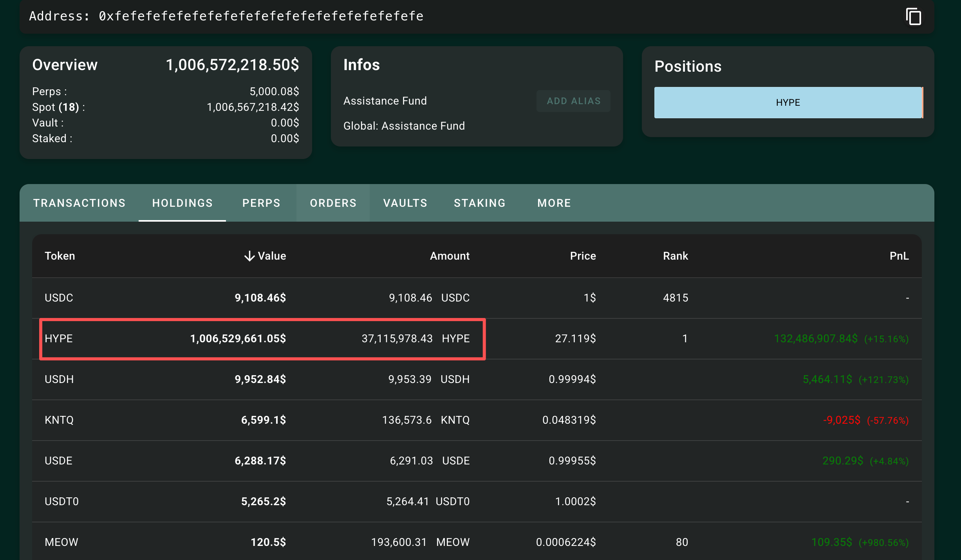961x560 pixels.
Task: Click the thin orange positions bar segment
Action: 923,103
